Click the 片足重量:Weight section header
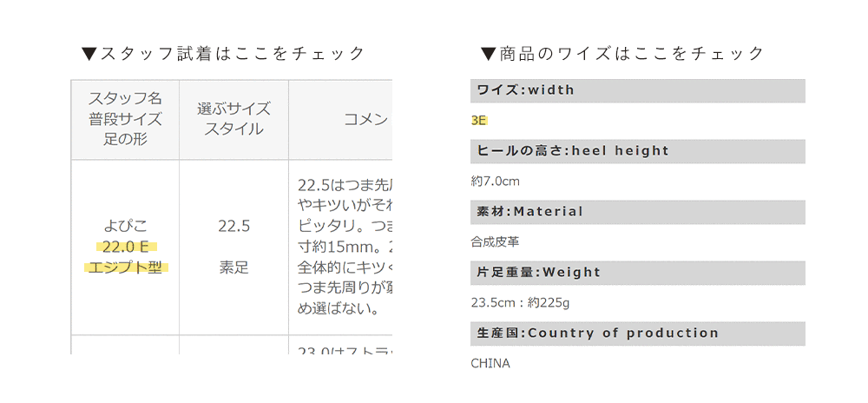This screenshot has width=868, height=403. point(638,273)
